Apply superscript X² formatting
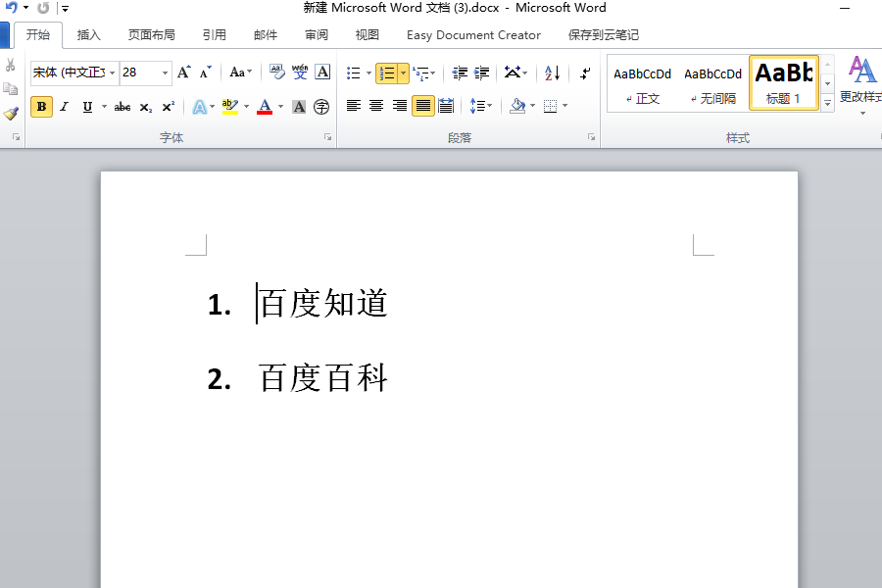This screenshot has width=882, height=588. [x=169, y=107]
